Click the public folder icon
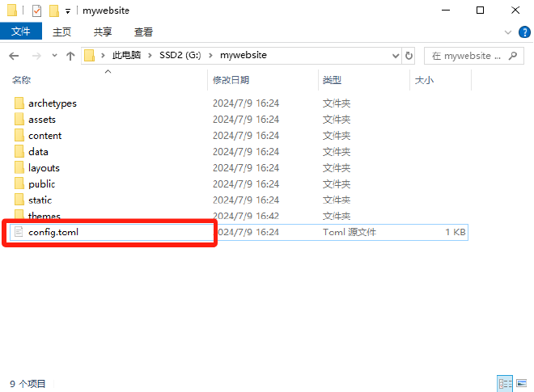Viewport: 534px width, 392px height. (19, 183)
